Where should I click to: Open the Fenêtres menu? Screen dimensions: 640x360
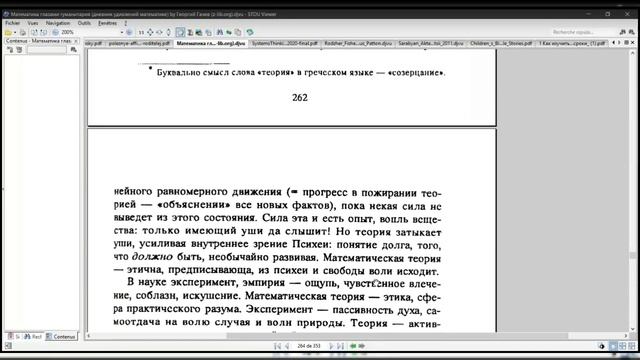click(107, 23)
